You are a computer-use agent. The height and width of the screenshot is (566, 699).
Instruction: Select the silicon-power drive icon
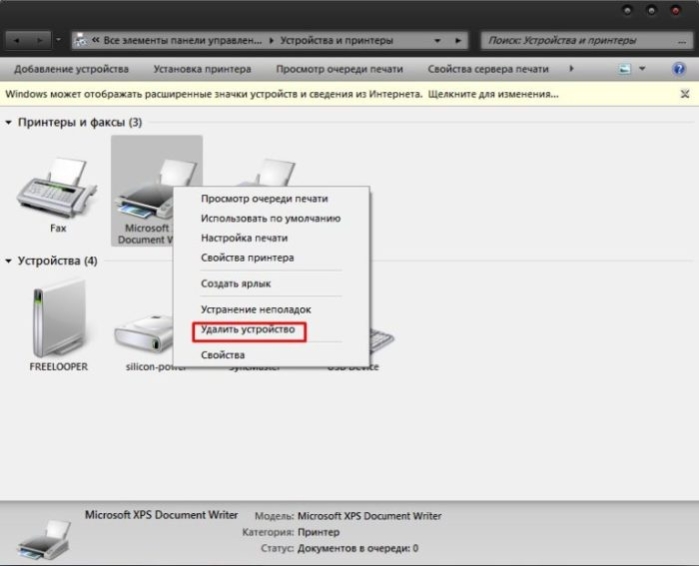[144, 333]
